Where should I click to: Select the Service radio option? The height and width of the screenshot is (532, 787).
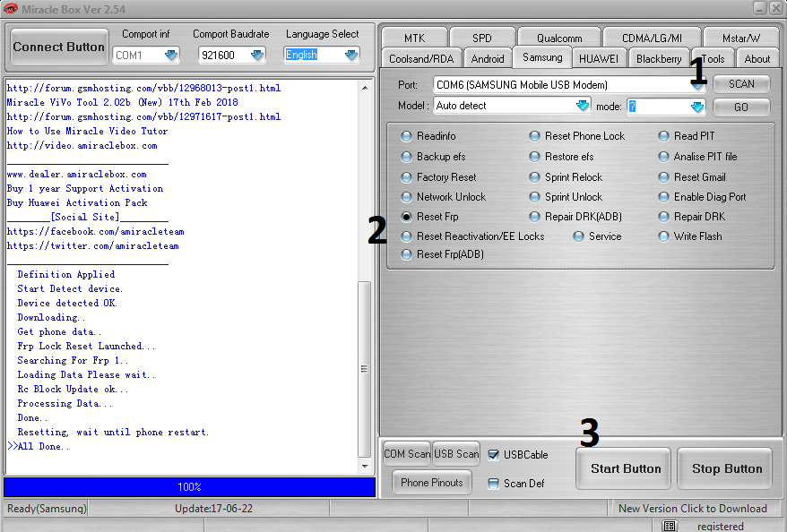tap(579, 236)
